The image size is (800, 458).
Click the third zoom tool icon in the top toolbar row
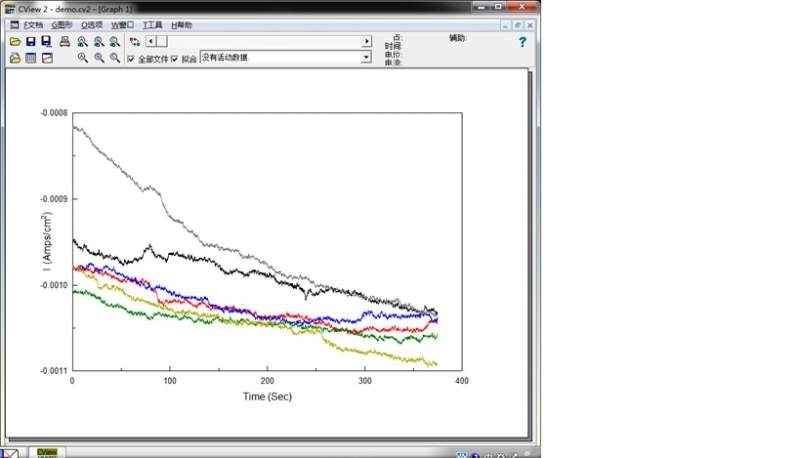[x=115, y=42]
